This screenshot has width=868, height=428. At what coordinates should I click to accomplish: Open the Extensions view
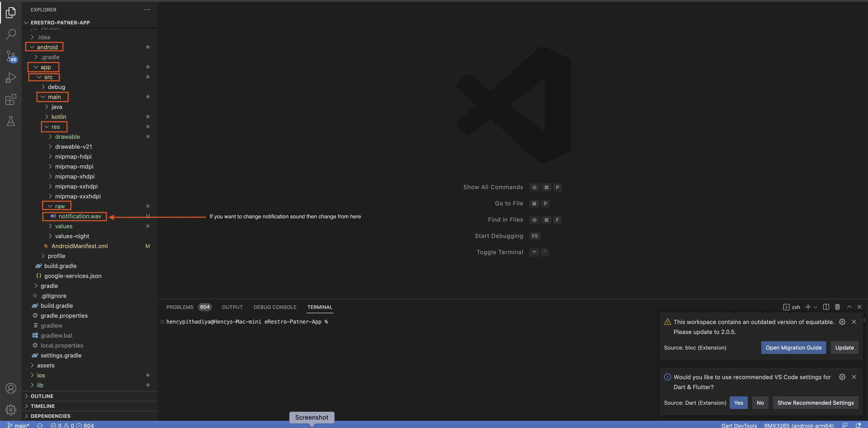11,99
